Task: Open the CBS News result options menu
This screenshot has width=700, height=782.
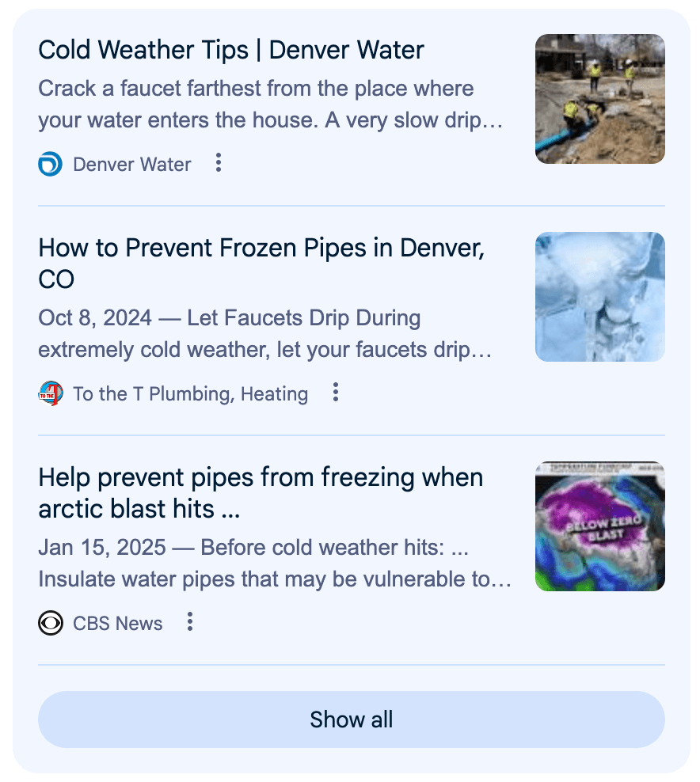Action: pyautogui.click(x=189, y=622)
